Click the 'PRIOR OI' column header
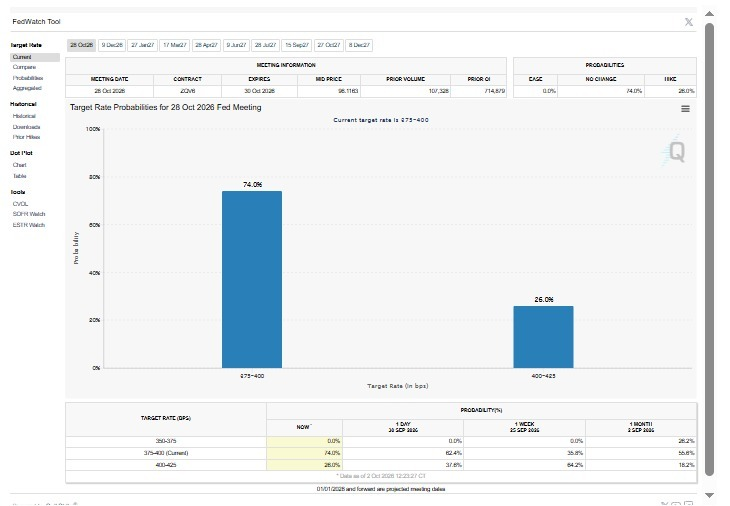The image size is (730, 506). point(479,79)
